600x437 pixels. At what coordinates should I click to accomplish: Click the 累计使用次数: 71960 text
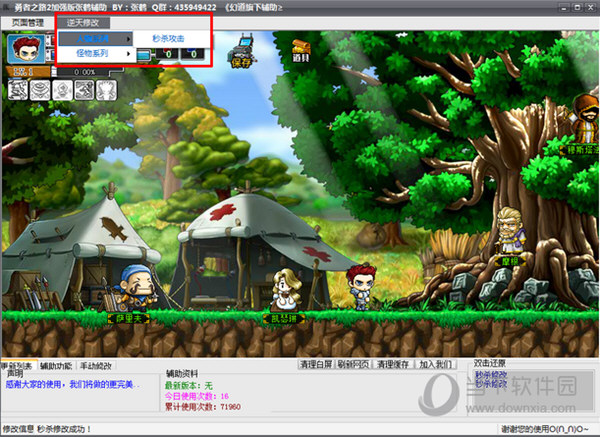[x=203, y=407]
